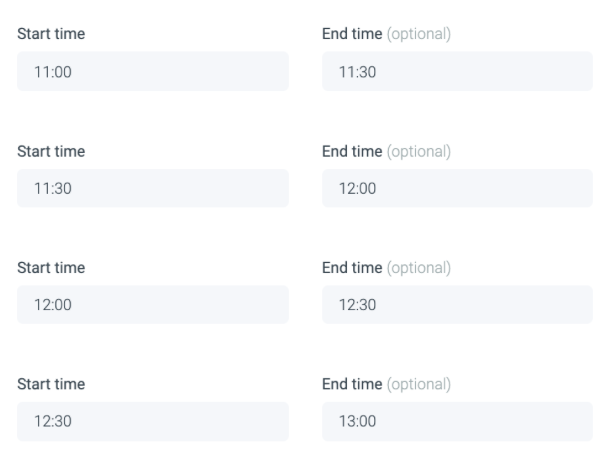The image size is (606, 460).
Task: Click the End time field showing 13:00
Action: coord(457,422)
